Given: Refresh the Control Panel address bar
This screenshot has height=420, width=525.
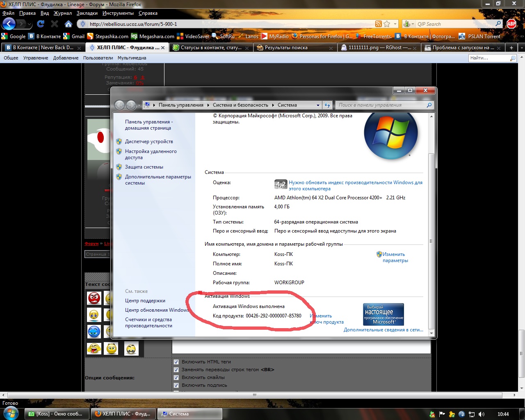Looking at the screenshot, I should (x=327, y=105).
